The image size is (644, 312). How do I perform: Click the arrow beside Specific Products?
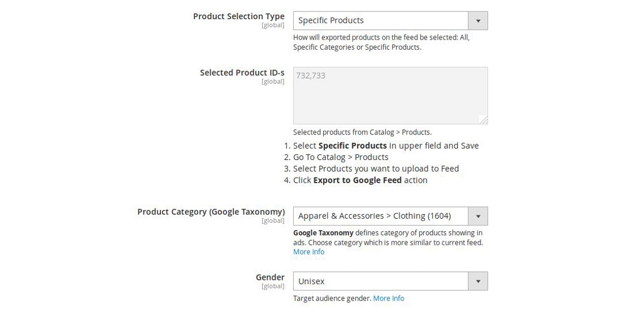point(478,21)
